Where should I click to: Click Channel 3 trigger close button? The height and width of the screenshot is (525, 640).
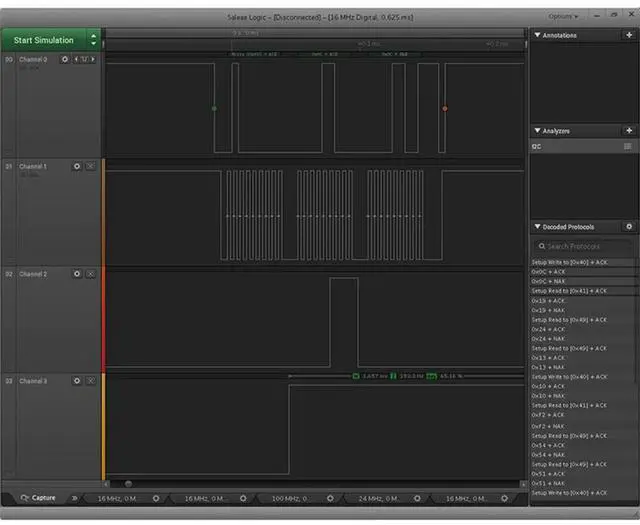(x=90, y=381)
